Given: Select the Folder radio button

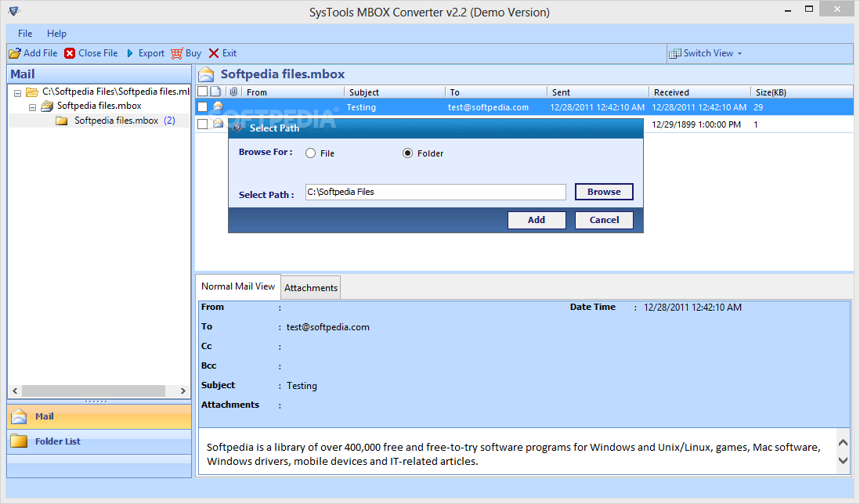Looking at the screenshot, I should click(x=407, y=153).
